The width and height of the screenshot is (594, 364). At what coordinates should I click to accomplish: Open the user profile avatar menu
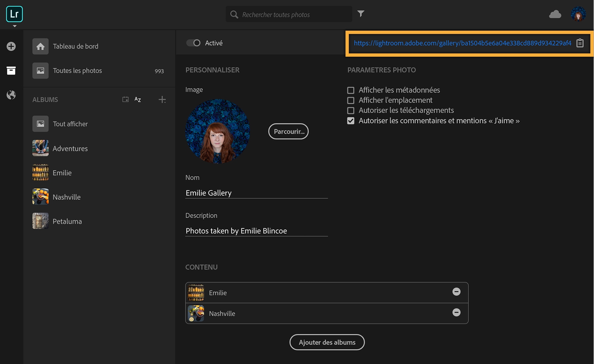[578, 14]
